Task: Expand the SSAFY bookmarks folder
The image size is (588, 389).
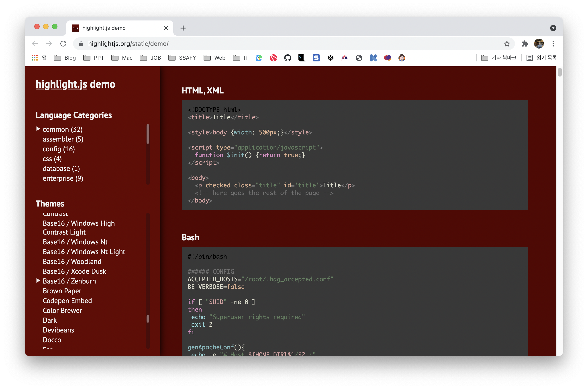Action: (182, 58)
